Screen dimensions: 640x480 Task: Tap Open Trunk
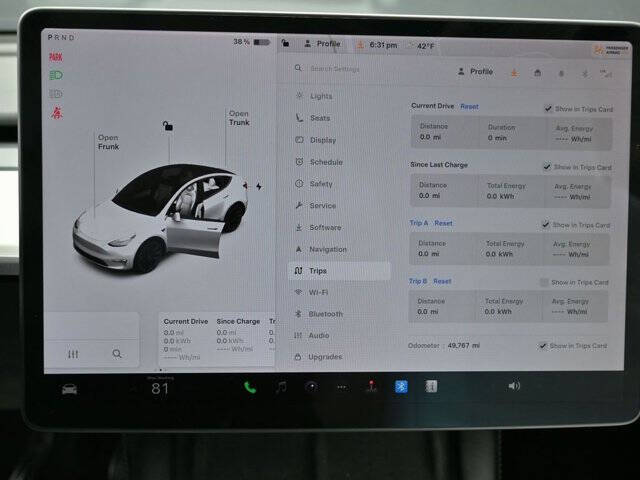[239, 118]
